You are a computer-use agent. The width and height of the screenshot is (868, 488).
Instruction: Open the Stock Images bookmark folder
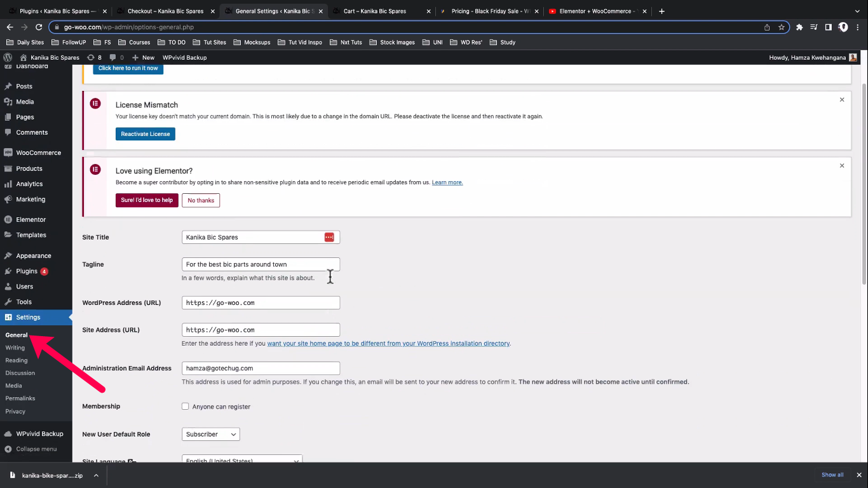392,43
